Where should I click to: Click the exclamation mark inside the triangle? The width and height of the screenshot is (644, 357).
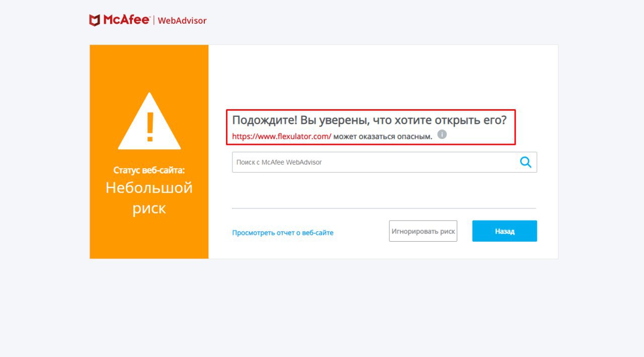pos(149,127)
